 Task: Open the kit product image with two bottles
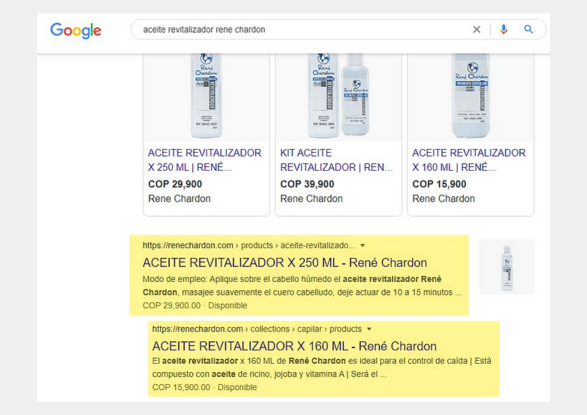pos(338,97)
